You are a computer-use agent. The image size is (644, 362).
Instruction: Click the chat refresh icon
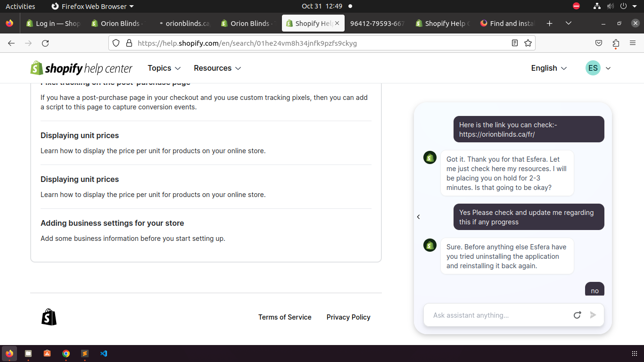tap(577, 315)
